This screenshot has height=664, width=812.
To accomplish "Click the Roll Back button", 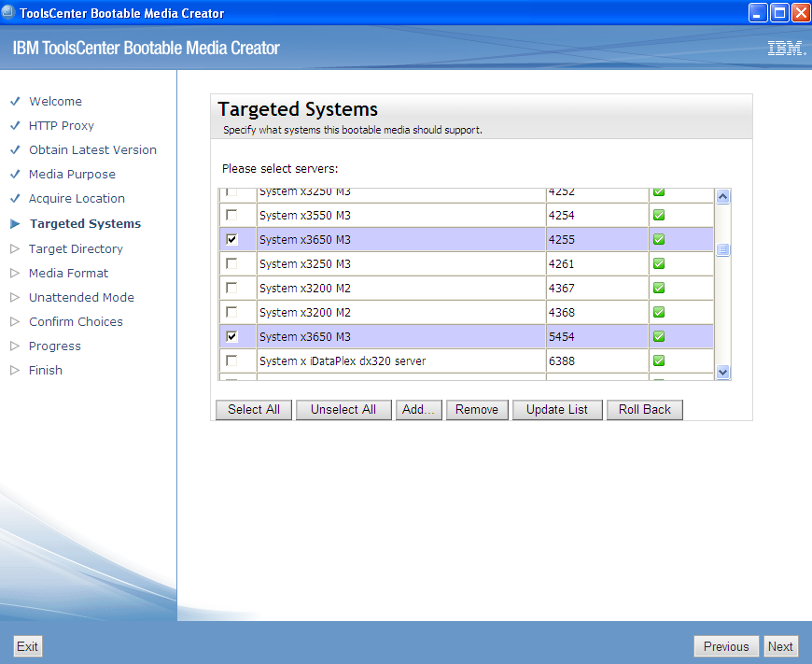I will pos(644,409).
